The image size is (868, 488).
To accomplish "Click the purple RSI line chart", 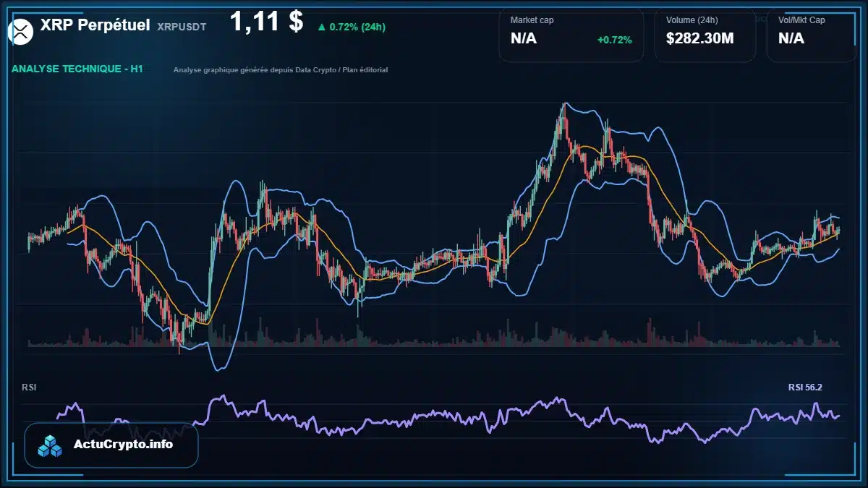I will point(448,419).
